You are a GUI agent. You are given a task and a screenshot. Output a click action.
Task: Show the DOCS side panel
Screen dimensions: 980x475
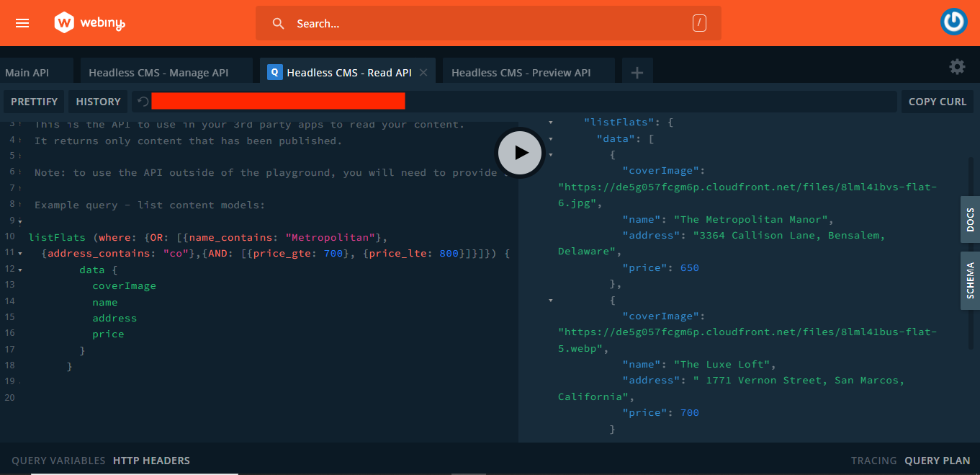970,219
